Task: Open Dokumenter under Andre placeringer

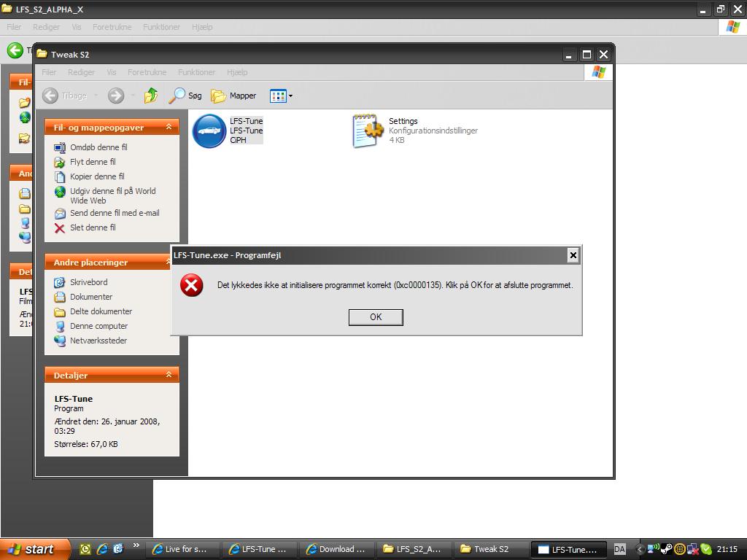Action: (x=91, y=297)
